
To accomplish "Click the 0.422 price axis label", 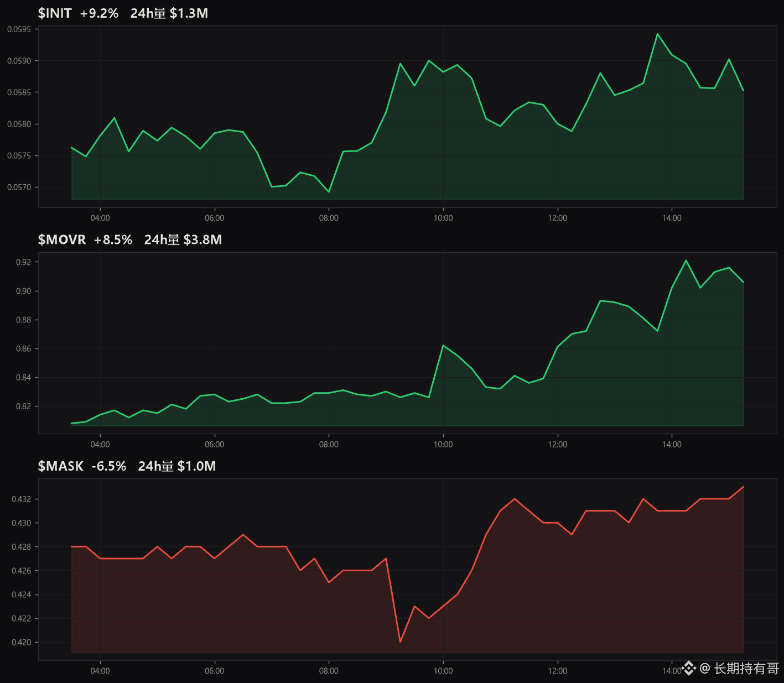I will pos(22,618).
